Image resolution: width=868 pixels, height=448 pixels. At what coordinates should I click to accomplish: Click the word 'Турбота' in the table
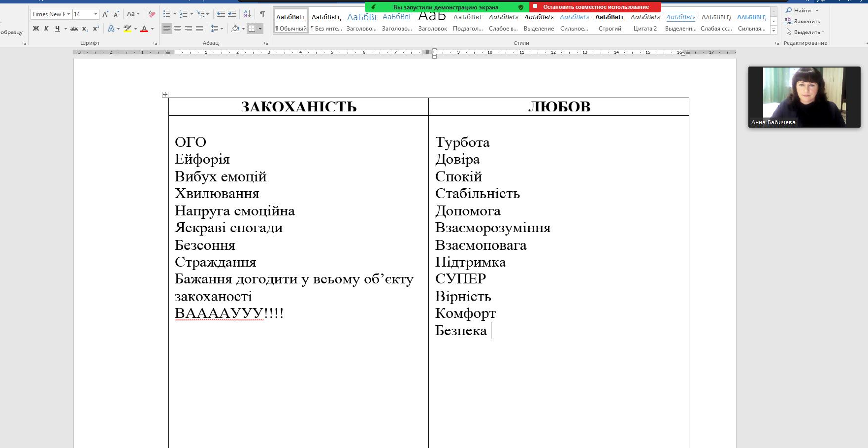pos(462,142)
